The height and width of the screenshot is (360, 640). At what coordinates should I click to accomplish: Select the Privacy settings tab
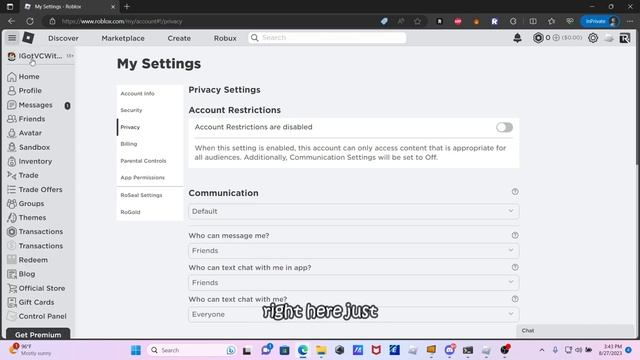click(x=130, y=127)
